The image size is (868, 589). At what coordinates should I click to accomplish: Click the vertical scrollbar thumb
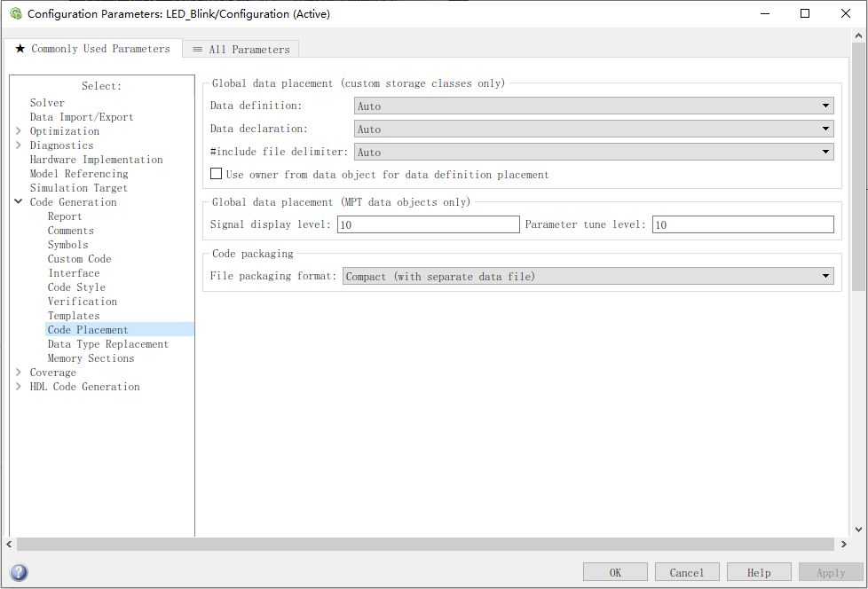click(858, 166)
